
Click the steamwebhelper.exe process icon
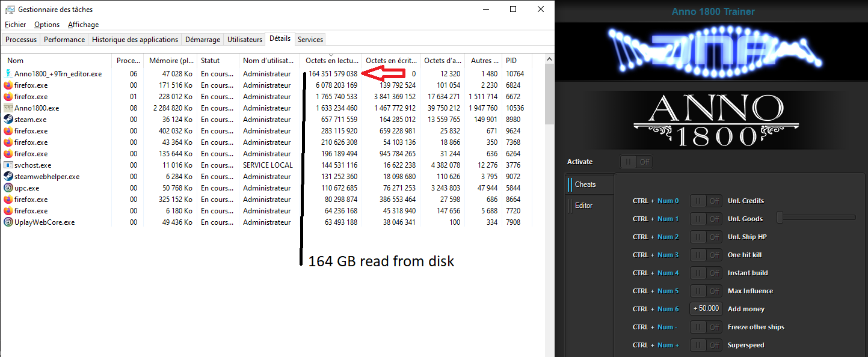(8, 177)
